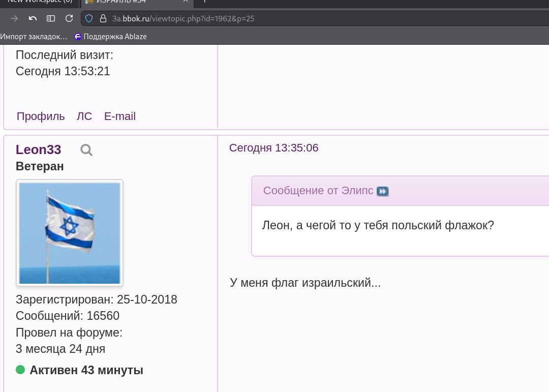This screenshot has width=549, height=392.
Task: Click the E-mail link
Action: (x=120, y=116)
